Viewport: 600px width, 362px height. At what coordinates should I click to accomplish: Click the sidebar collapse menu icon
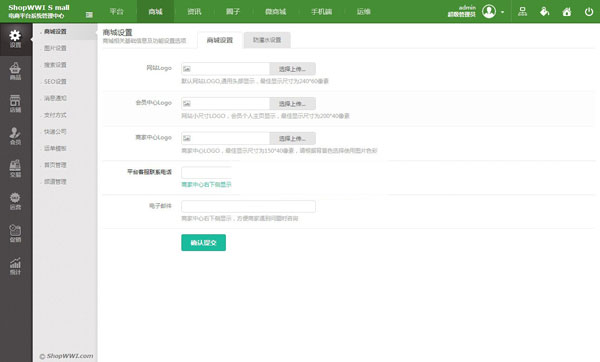coord(89,15)
